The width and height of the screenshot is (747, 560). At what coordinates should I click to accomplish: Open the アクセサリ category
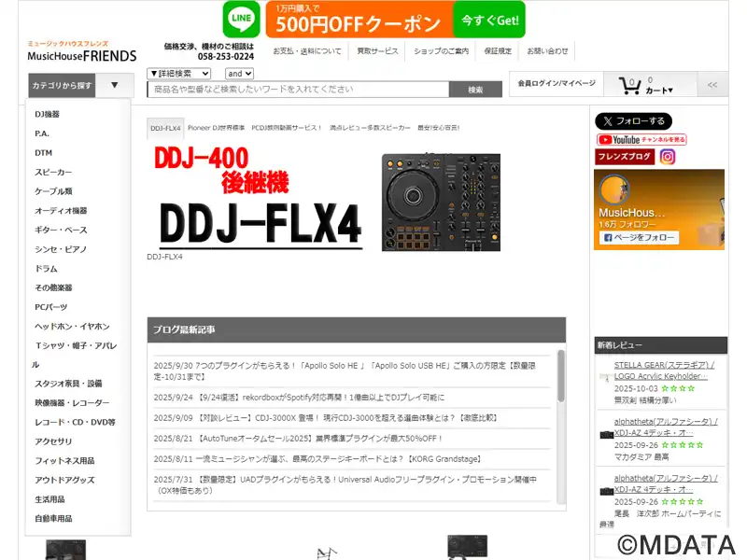coord(53,441)
